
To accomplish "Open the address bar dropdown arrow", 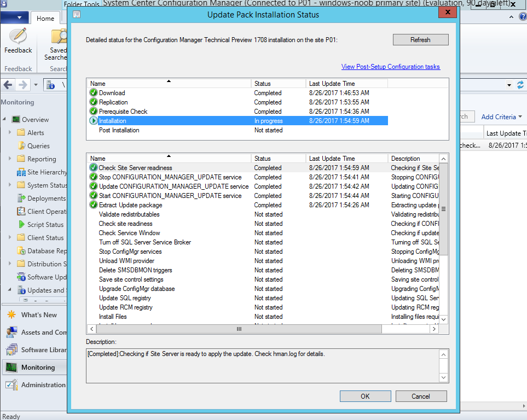I will pyautogui.click(x=509, y=85).
